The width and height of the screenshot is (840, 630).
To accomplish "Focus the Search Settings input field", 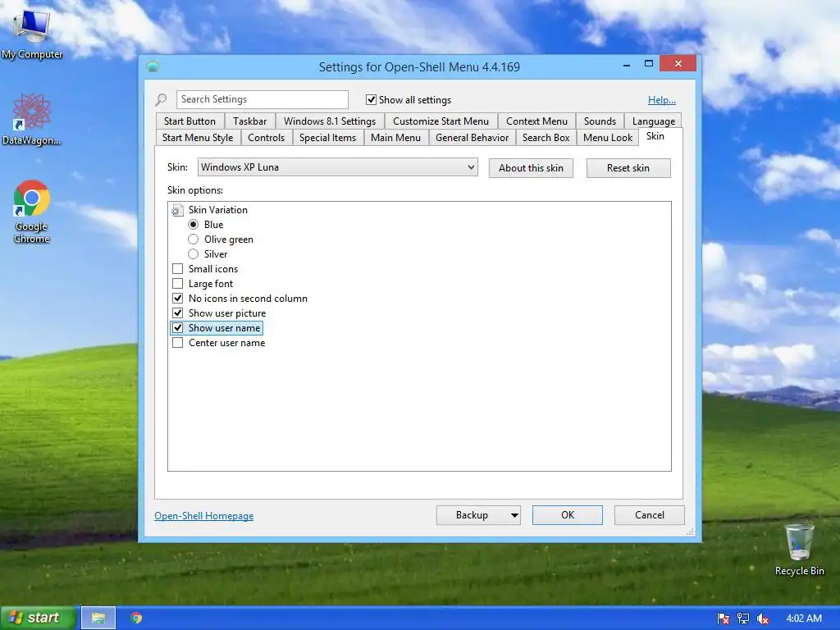I will coord(262,99).
